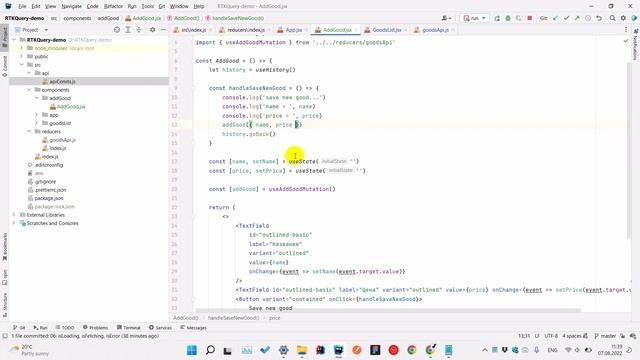Close the AddGood.jsx editor tab
The image size is (640, 360).
tap(356, 30)
